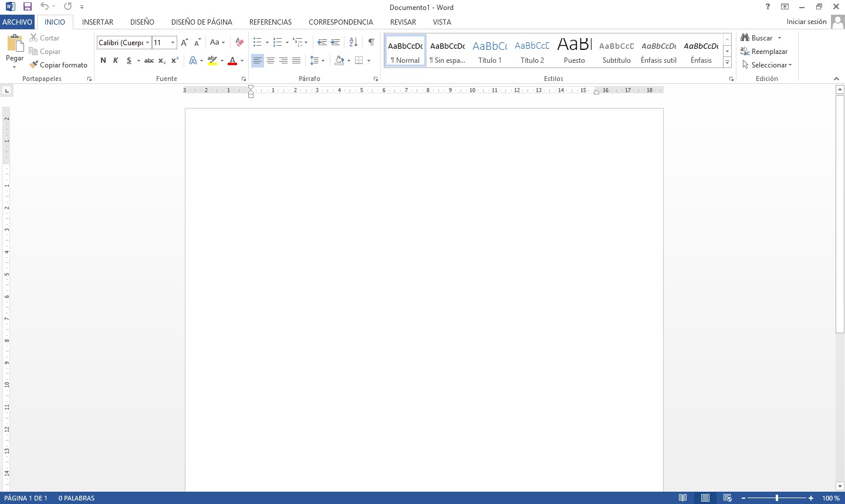Screen dimensions: 845x504
Task: Apply the Título 1 style
Action: 490,50
